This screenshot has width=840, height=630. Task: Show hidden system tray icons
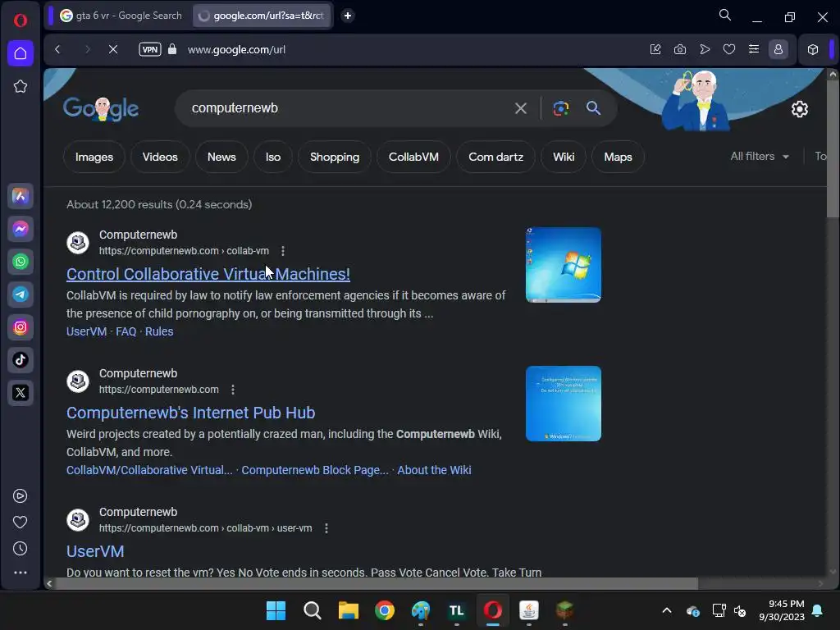click(667, 610)
